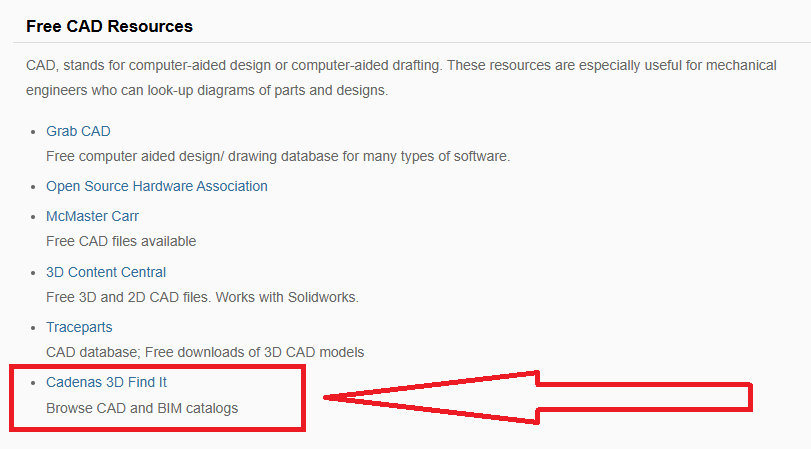Click the Cadenas 3D Find It link
The image size is (811, 449).
pos(113,382)
